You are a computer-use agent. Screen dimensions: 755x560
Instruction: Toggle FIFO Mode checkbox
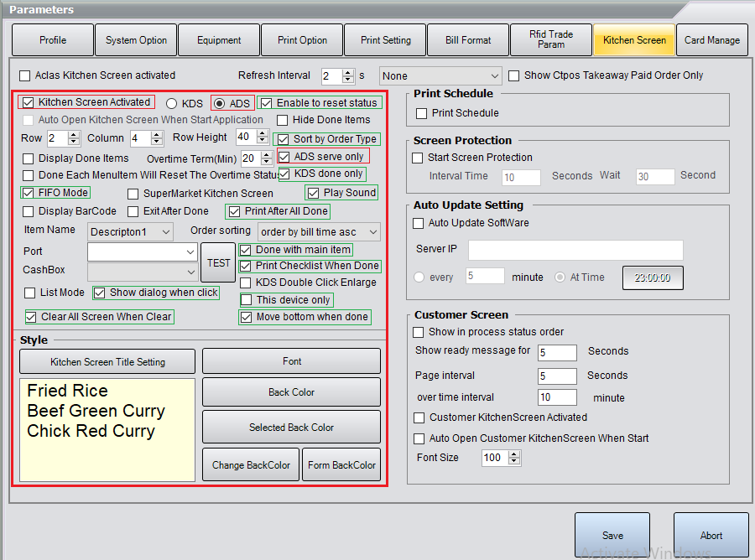point(28,193)
